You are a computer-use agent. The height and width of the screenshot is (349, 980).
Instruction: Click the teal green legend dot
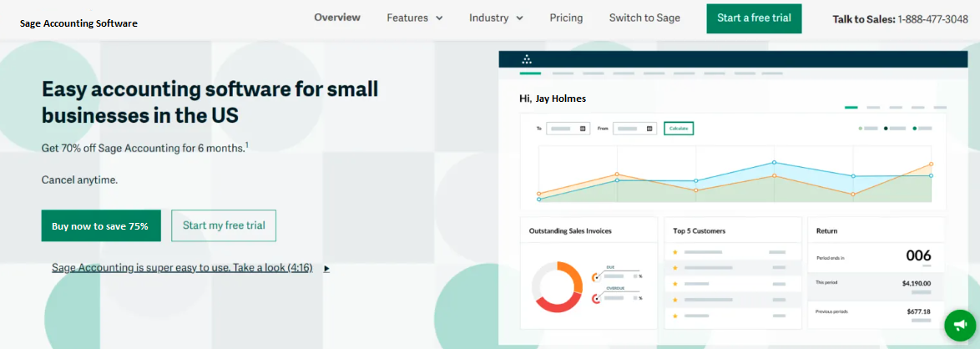914,129
